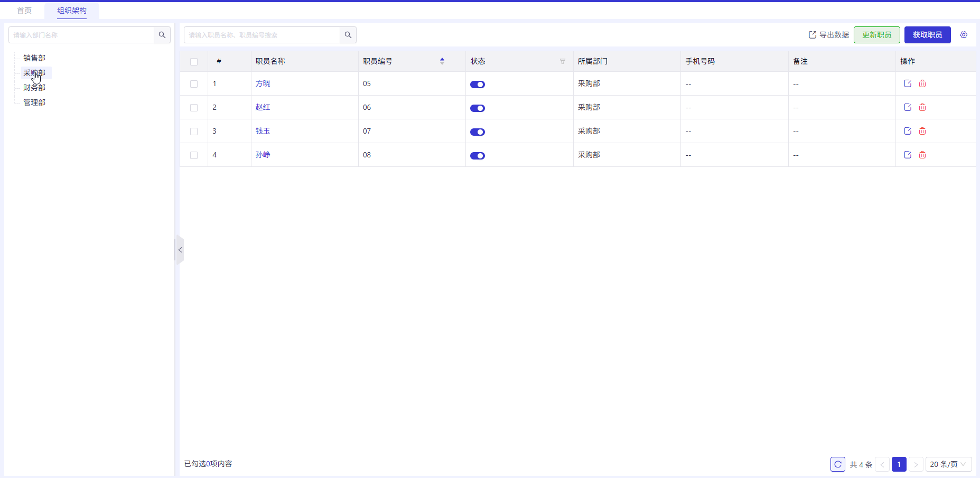Switch to the 组织架构 tab
Viewport: 980px width, 478px height.
pos(72,11)
